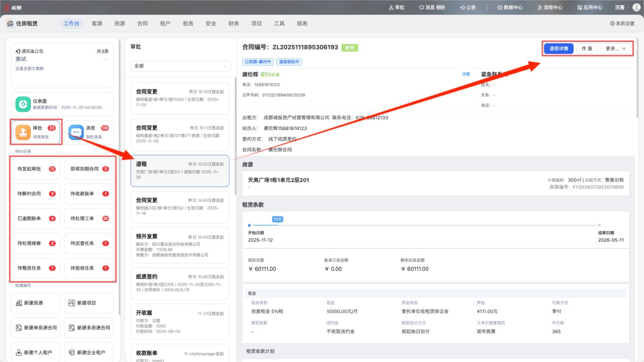Open the 待处理工单 task card
The width and height of the screenshot is (644, 362).
click(89, 218)
